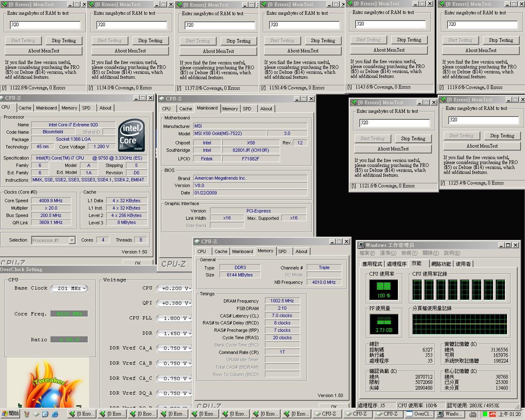Open Internet Explorer from quick launch
This screenshot has width=525, height=420.
[55, 414]
